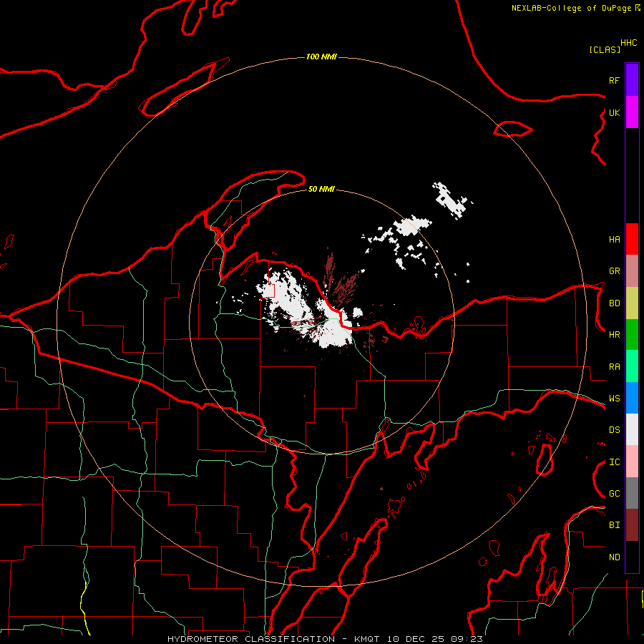
Task: Click the WS legend label
Action: pos(614,399)
